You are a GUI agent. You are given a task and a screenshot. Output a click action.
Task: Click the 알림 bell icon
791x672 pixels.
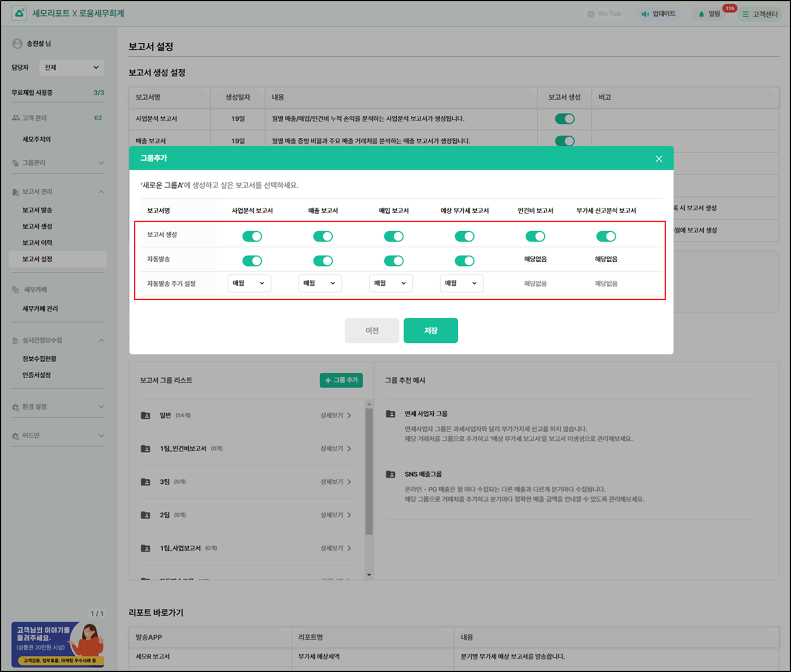pyautogui.click(x=701, y=14)
